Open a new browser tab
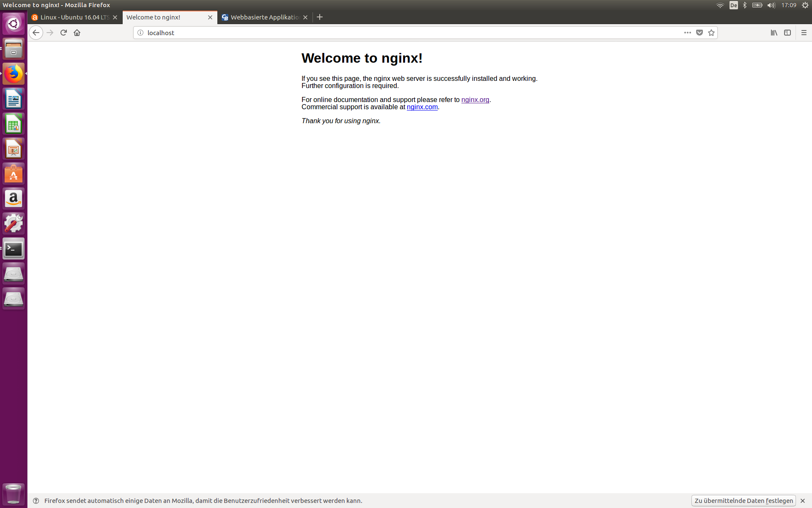Screen dimensions: 812x508 click(x=320, y=17)
